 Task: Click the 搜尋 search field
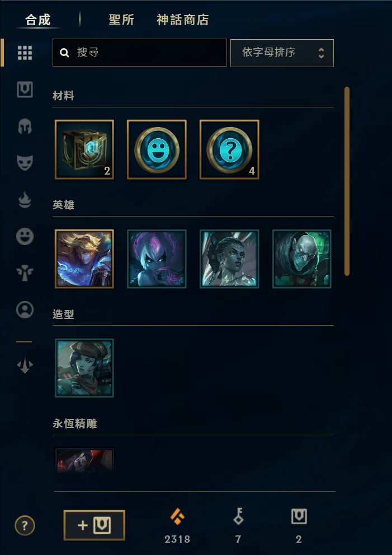(x=140, y=53)
